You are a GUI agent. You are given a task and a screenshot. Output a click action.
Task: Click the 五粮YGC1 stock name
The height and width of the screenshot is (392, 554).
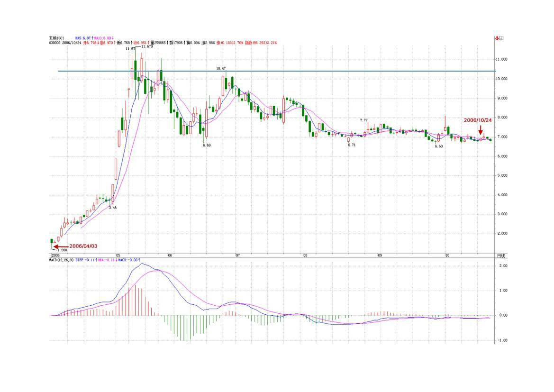pyautogui.click(x=56, y=38)
